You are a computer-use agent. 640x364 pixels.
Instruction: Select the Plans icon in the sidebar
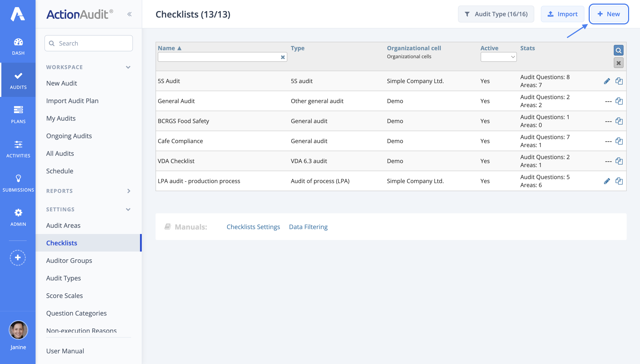point(18,114)
